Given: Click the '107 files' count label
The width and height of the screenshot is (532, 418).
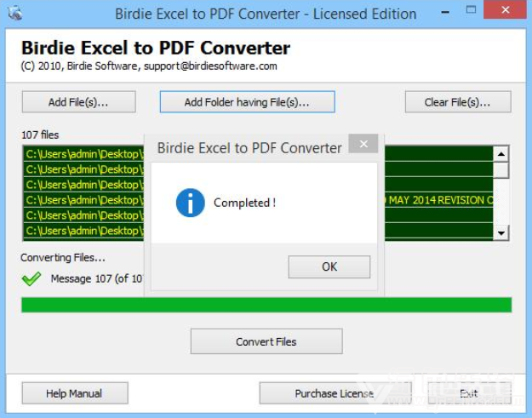Looking at the screenshot, I should coord(40,135).
